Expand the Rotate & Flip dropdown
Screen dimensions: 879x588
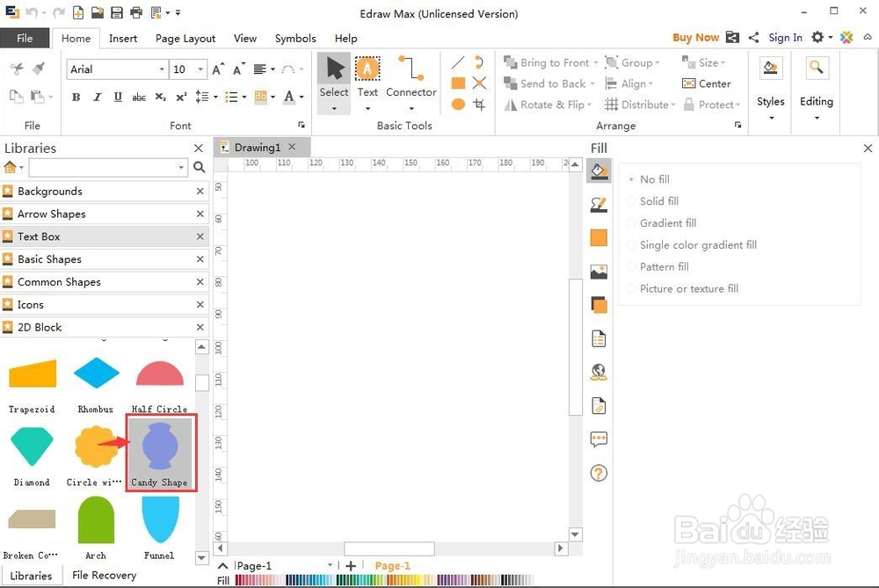click(589, 105)
